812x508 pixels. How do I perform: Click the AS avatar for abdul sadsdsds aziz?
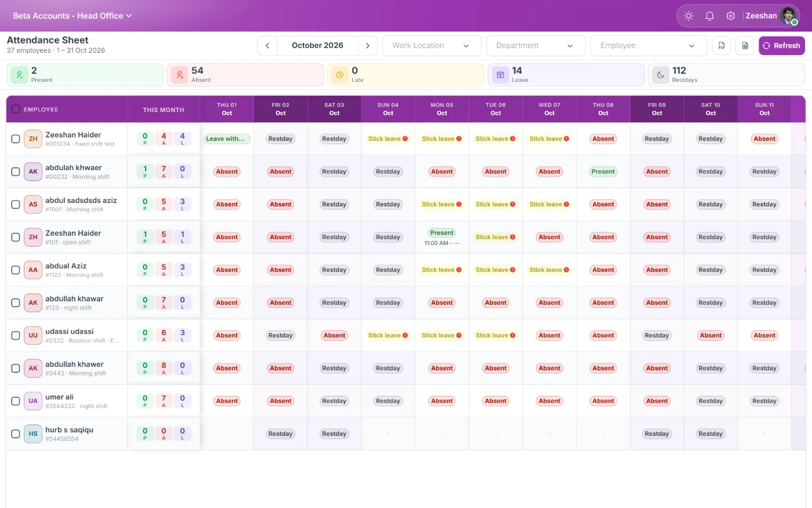tap(33, 204)
